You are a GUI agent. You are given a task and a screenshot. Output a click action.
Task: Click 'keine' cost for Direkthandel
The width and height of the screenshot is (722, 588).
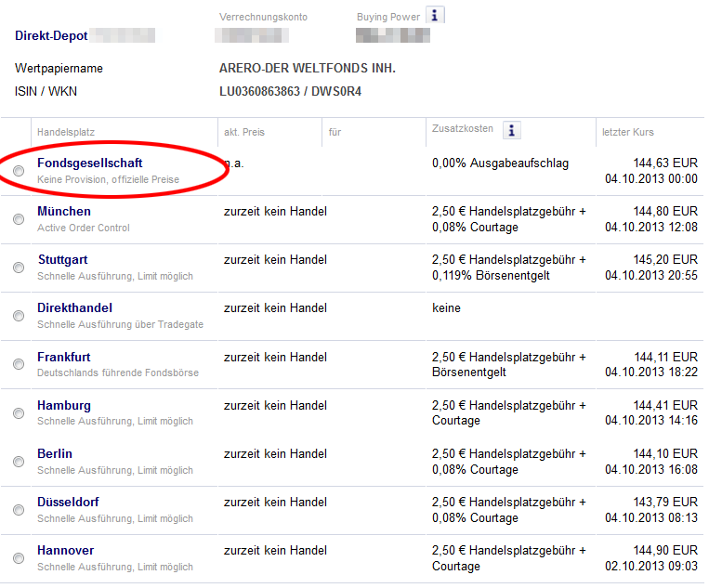pyautogui.click(x=446, y=308)
